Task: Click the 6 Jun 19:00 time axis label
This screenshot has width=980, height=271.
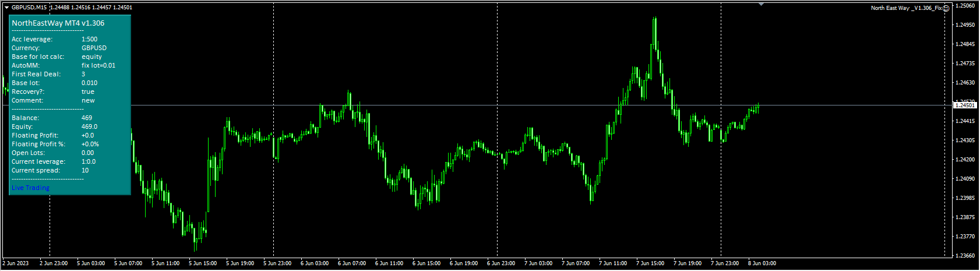Action: [x=464, y=263]
